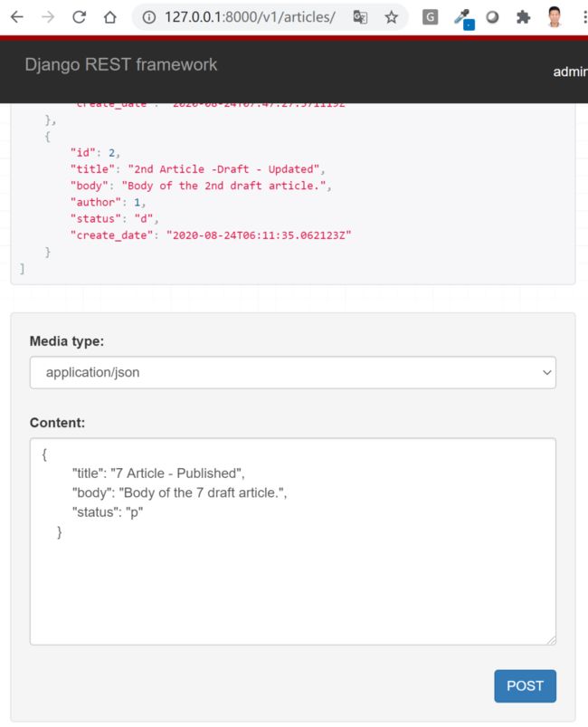Place cursor on "7 Article - Published" title line
Image resolution: width=588 pixels, height=727 pixels.
(158, 474)
